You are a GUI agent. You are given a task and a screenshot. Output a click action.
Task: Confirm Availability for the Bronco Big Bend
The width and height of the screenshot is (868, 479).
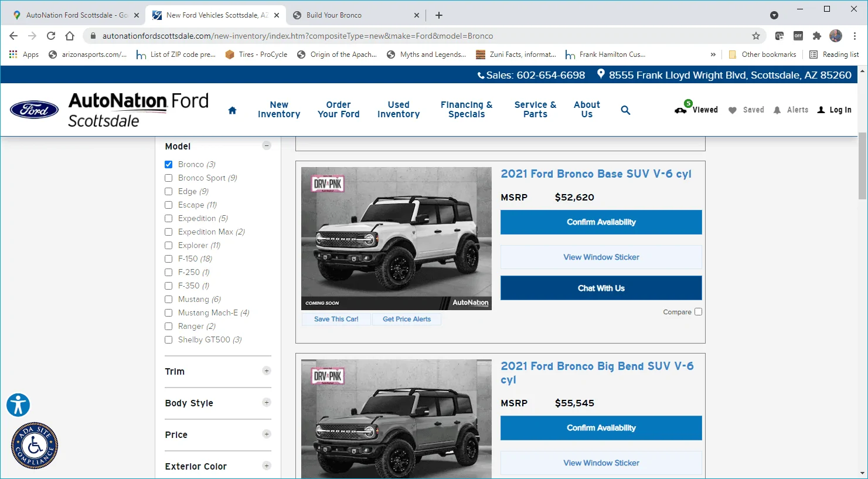click(601, 428)
